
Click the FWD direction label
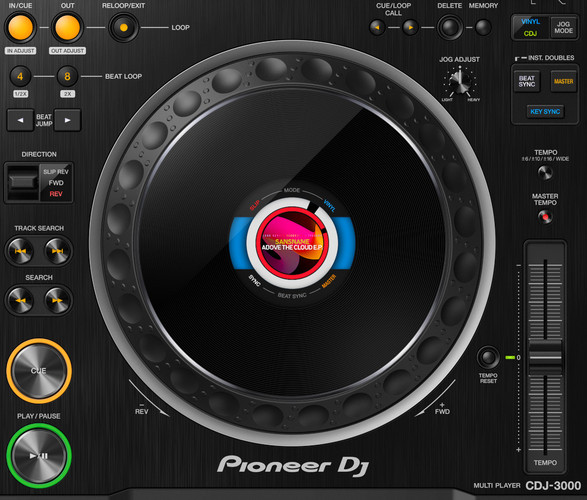(56, 183)
